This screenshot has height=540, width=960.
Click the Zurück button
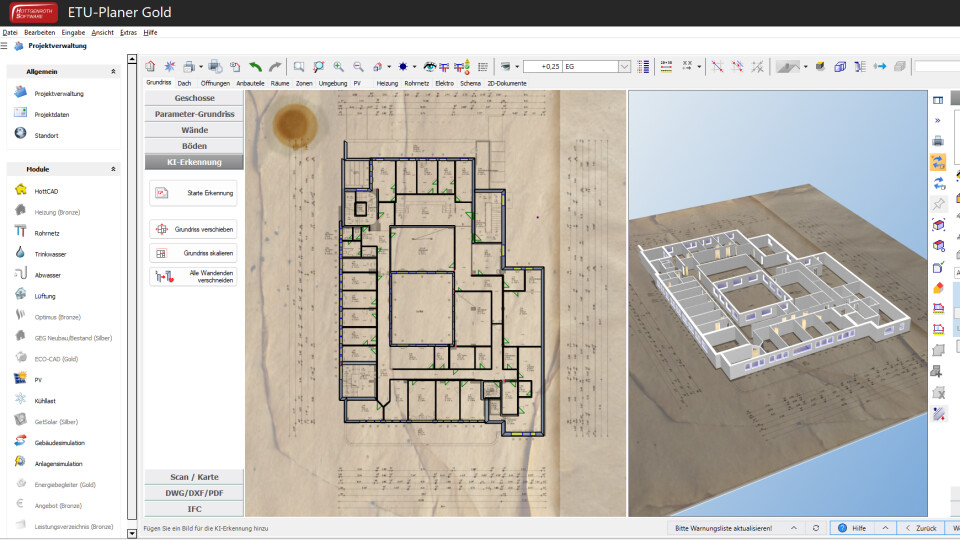coord(921,528)
